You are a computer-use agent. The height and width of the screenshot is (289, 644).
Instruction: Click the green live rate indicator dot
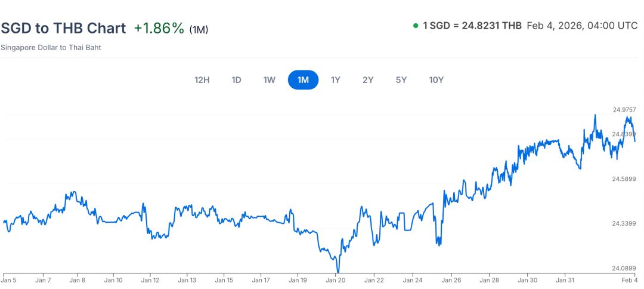pyautogui.click(x=416, y=26)
